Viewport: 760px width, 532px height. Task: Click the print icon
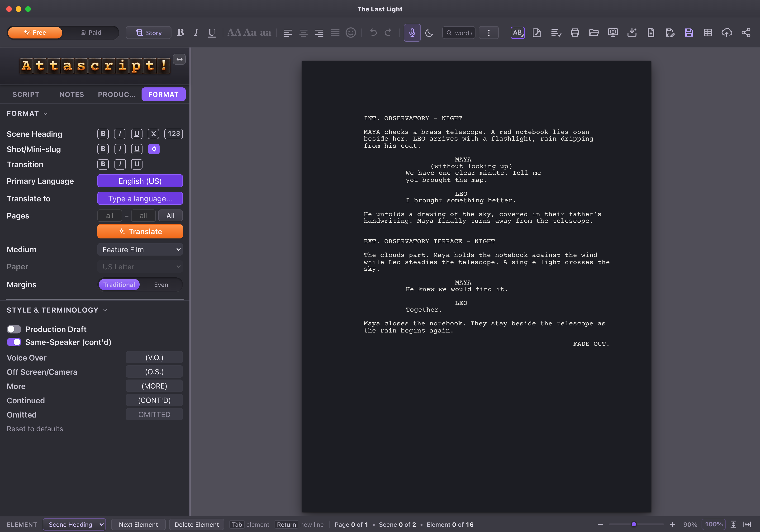(575, 33)
